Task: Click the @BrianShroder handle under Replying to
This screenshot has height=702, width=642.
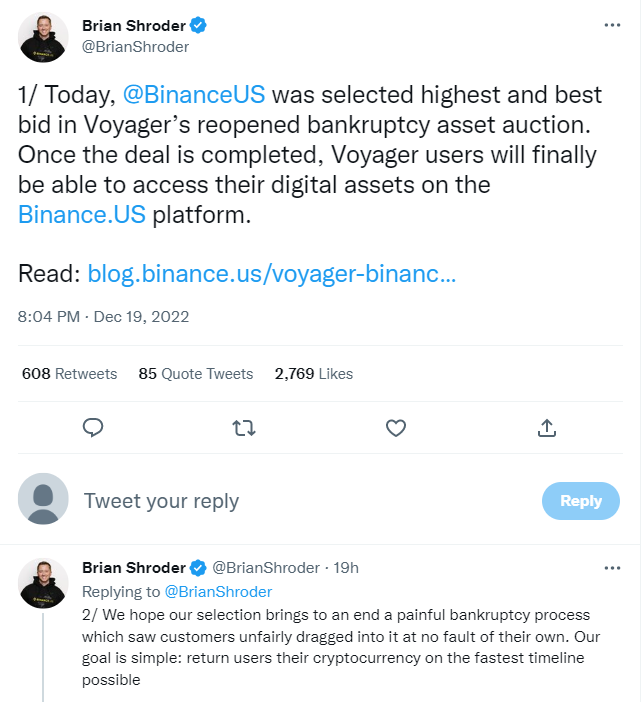Action: [218, 591]
